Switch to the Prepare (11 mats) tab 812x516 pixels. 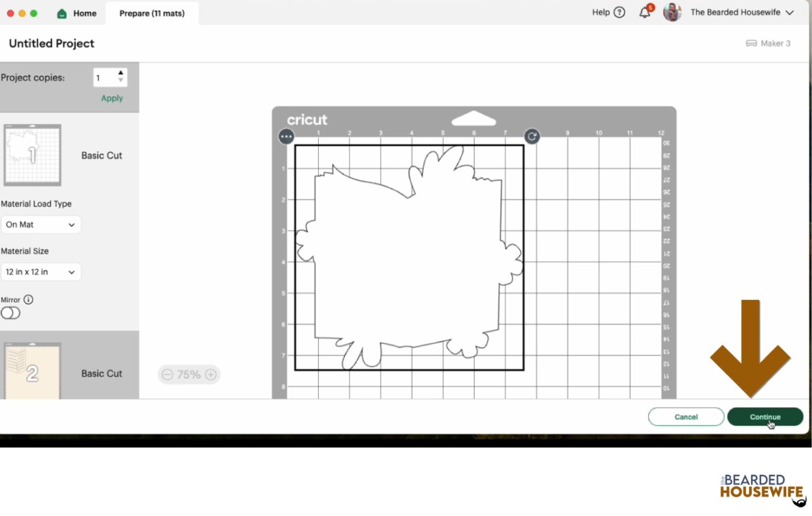pyautogui.click(x=152, y=13)
